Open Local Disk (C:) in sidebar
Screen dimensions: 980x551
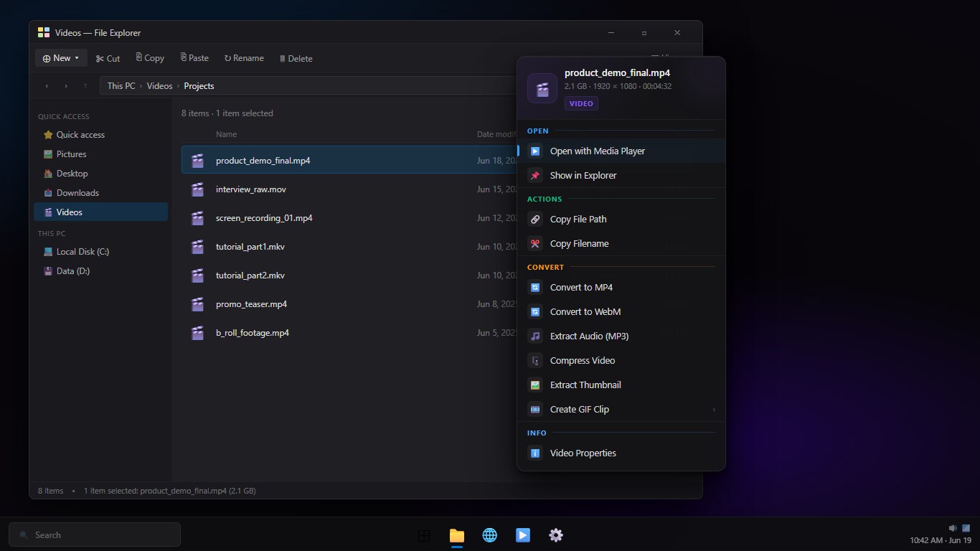tap(100, 252)
